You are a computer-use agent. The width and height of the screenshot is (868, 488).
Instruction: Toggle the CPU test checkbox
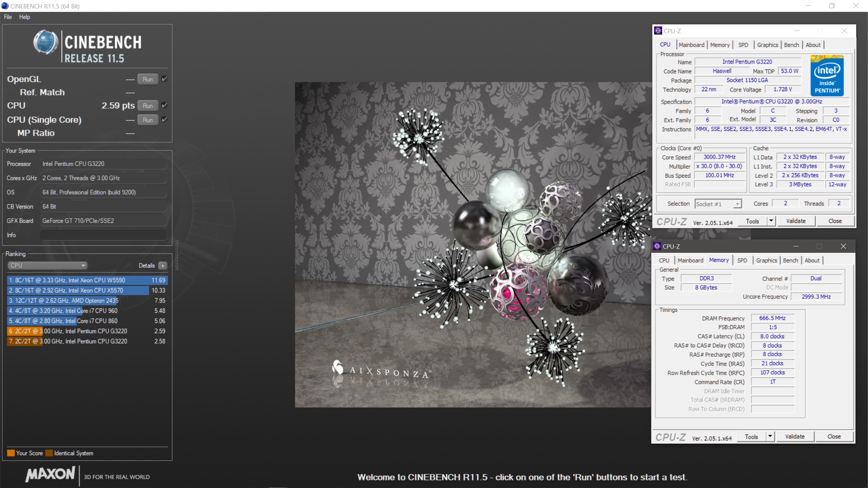coord(164,105)
